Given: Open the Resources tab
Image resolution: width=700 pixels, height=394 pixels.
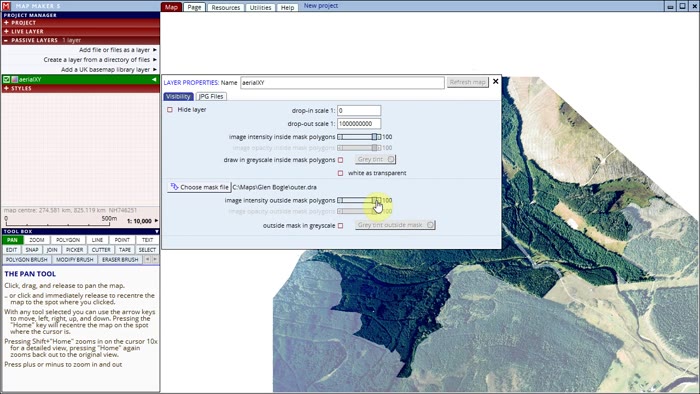Looking at the screenshot, I should point(225,8).
